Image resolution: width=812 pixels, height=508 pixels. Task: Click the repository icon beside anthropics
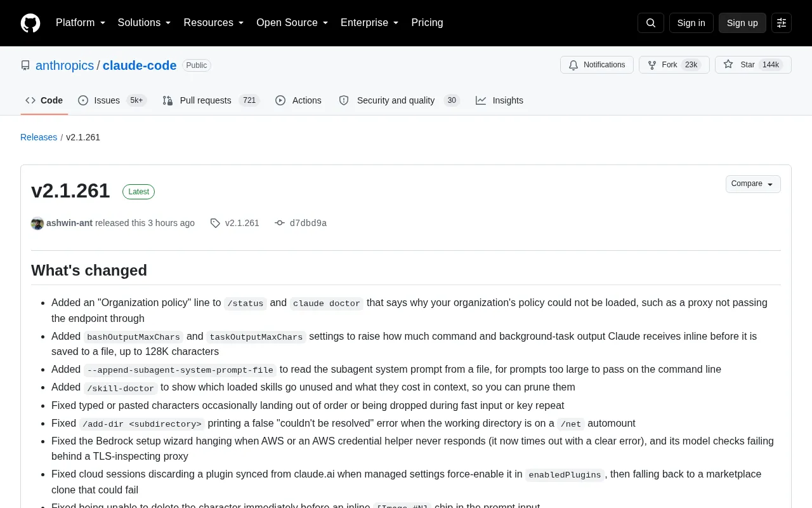(x=25, y=65)
